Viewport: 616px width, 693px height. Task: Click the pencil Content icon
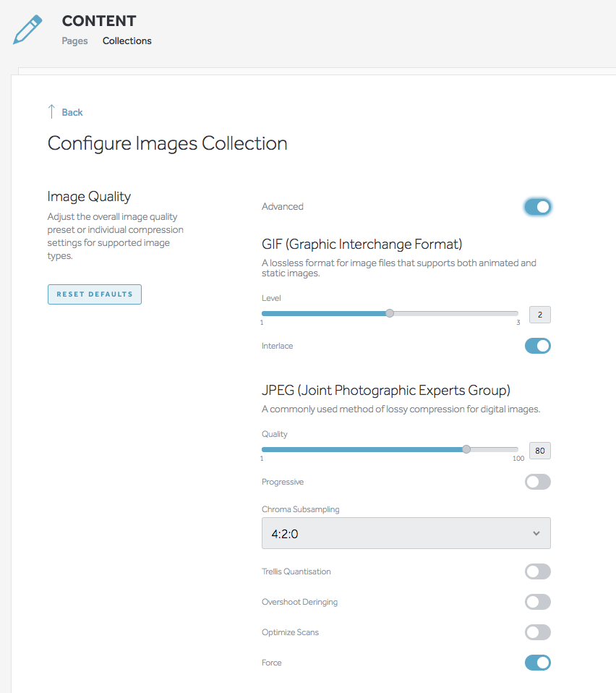coord(27,30)
